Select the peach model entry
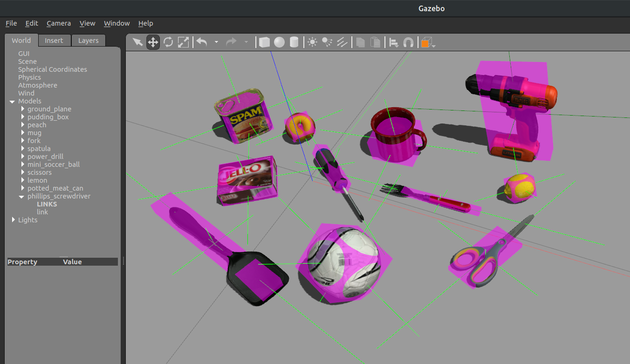The height and width of the screenshot is (364, 630). pyautogui.click(x=37, y=125)
